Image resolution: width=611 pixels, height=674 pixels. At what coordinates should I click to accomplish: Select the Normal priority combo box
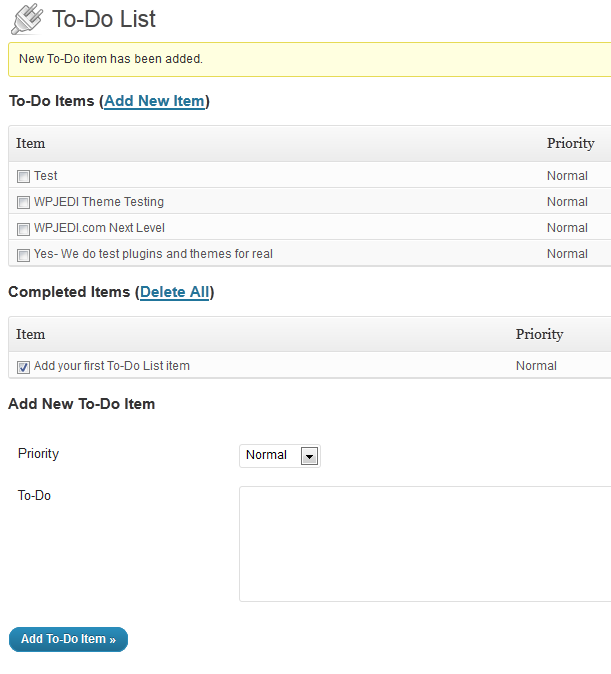(280, 456)
